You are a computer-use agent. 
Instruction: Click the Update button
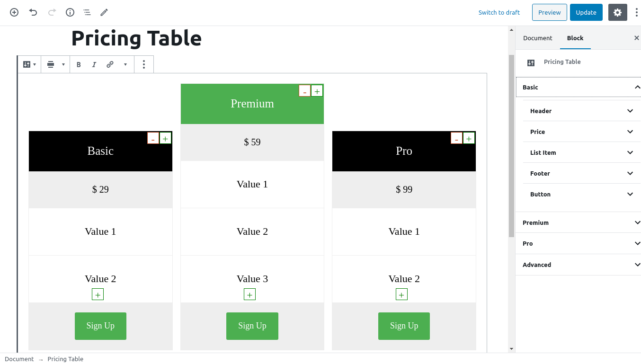pyautogui.click(x=586, y=12)
